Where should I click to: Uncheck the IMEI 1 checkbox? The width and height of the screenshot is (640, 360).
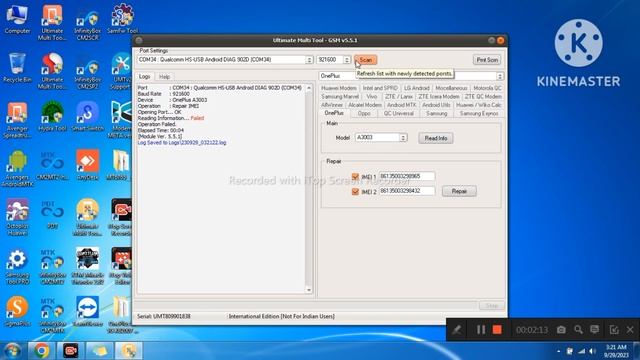pos(355,176)
